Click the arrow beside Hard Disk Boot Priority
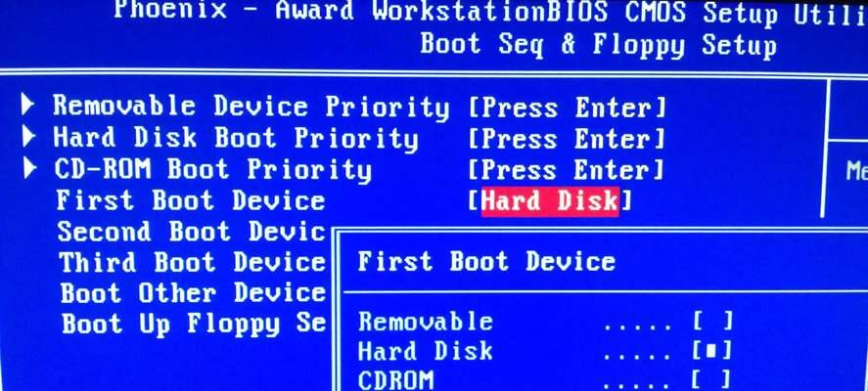This screenshot has width=868, height=391. click(29, 137)
